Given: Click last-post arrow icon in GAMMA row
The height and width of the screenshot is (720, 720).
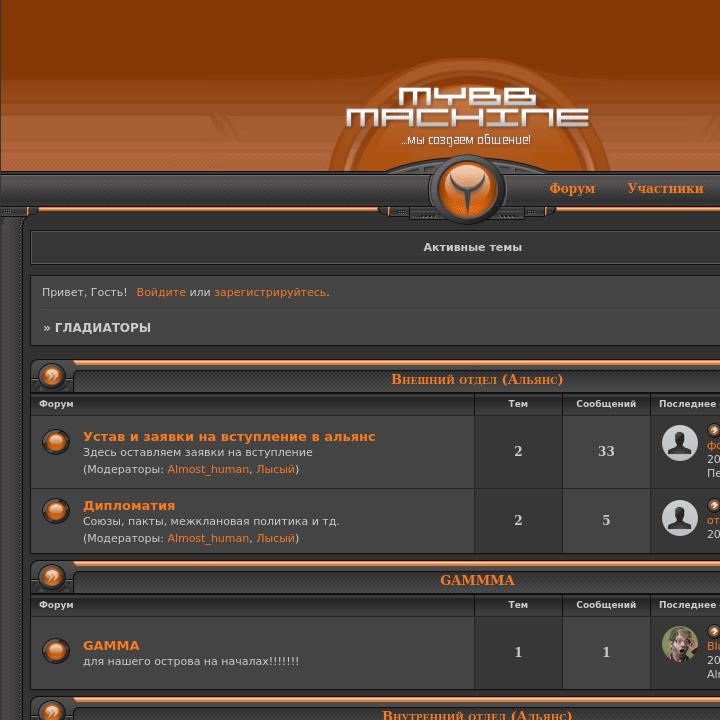Looking at the screenshot, I should pyautogui.click(x=714, y=631).
